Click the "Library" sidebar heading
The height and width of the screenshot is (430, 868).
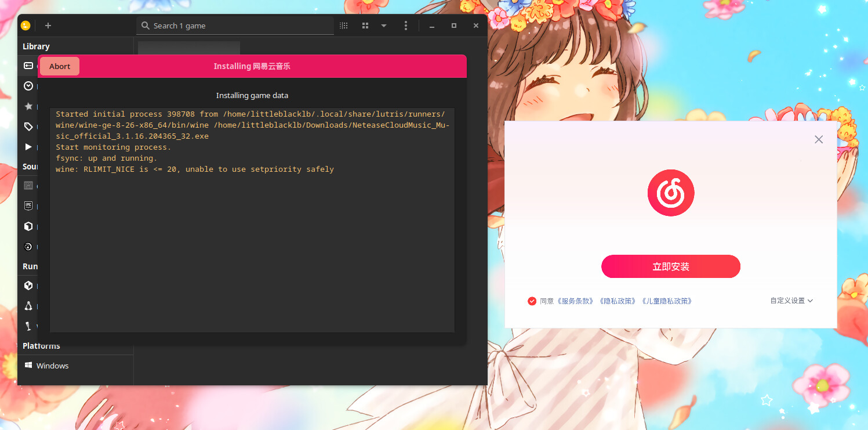[36, 46]
